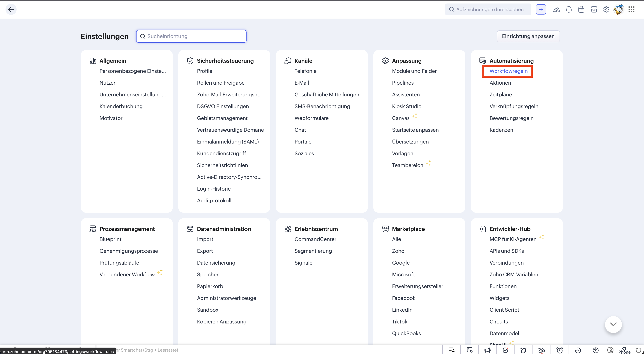This screenshot has height=354, width=644.
Task: Open Portale under Kanäle
Action: click(x=303, y=141)
